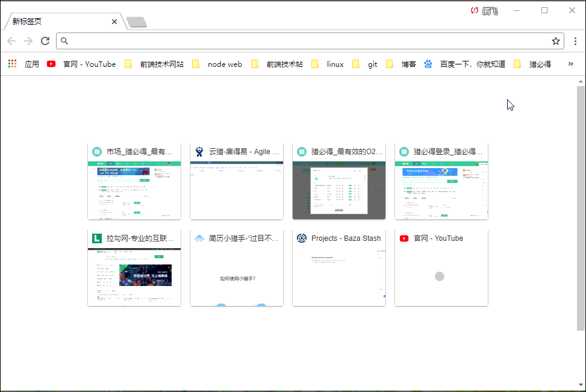Image resolution: width=586 pixels, height=392 pixels.
Task: Open the 前端技术网站 bookmark folder
Action: (154, 64)
